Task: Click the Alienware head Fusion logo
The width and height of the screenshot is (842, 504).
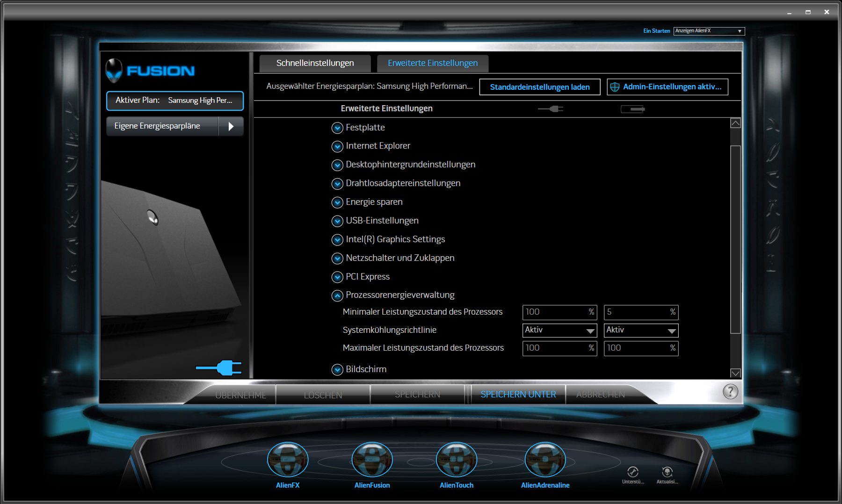Action: (114, 71)
